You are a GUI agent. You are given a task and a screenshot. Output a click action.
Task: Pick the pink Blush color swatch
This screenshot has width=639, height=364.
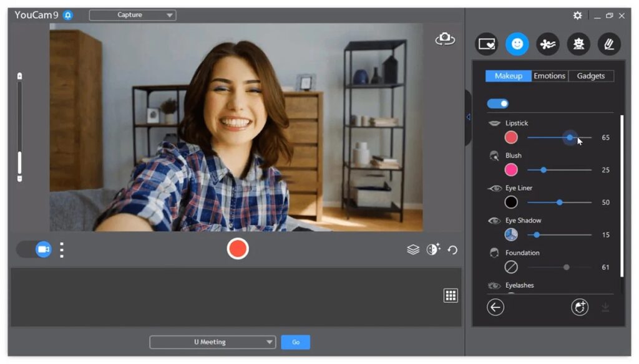pos(511,170)
